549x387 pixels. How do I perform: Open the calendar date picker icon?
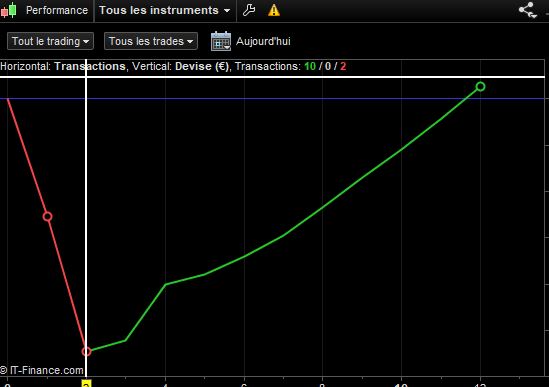point(221,41)
